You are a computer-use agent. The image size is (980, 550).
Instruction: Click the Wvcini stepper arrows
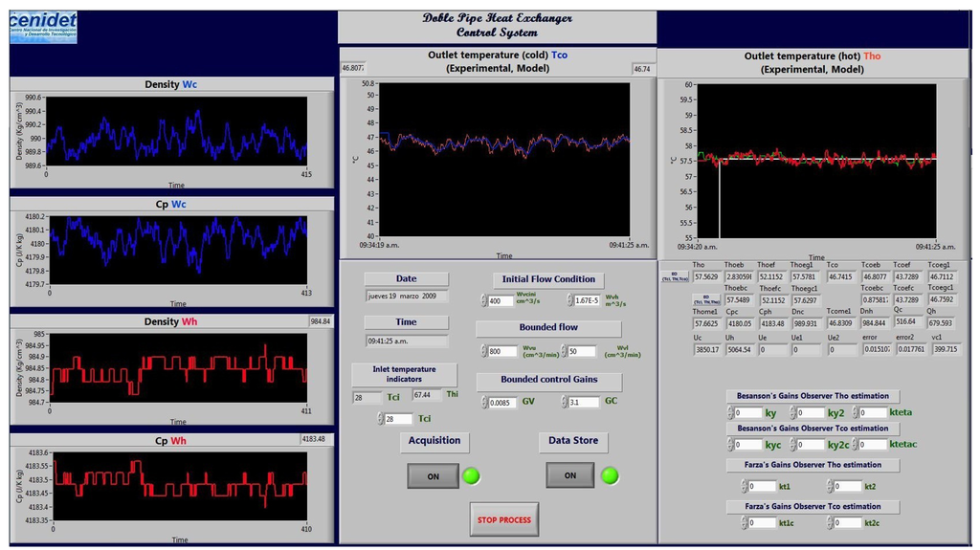[483, 300]
